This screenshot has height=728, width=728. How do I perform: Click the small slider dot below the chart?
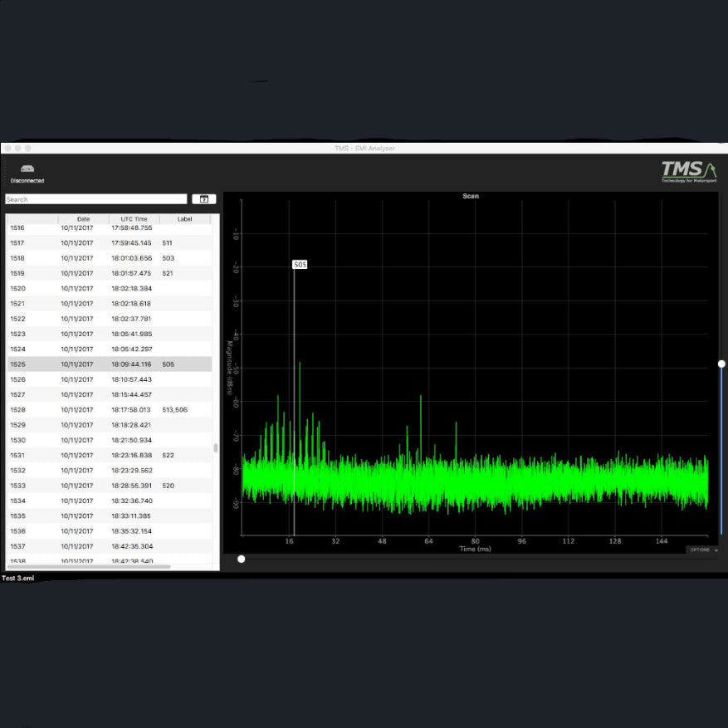pos(241,559)
